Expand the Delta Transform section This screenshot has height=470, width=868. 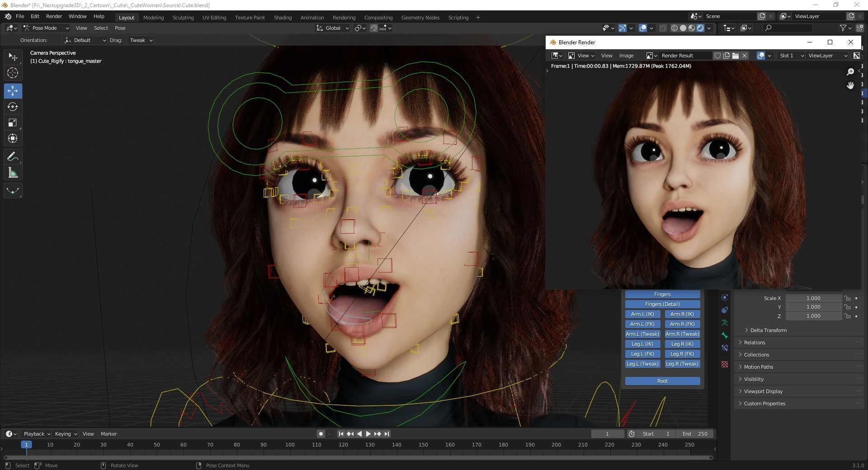tap(768, 330)
